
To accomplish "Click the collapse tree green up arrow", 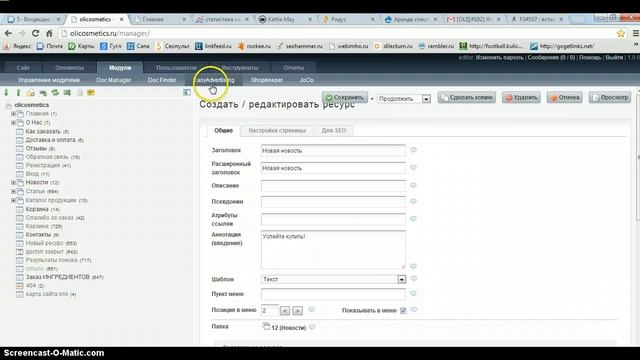I will (x=18, y=93).
